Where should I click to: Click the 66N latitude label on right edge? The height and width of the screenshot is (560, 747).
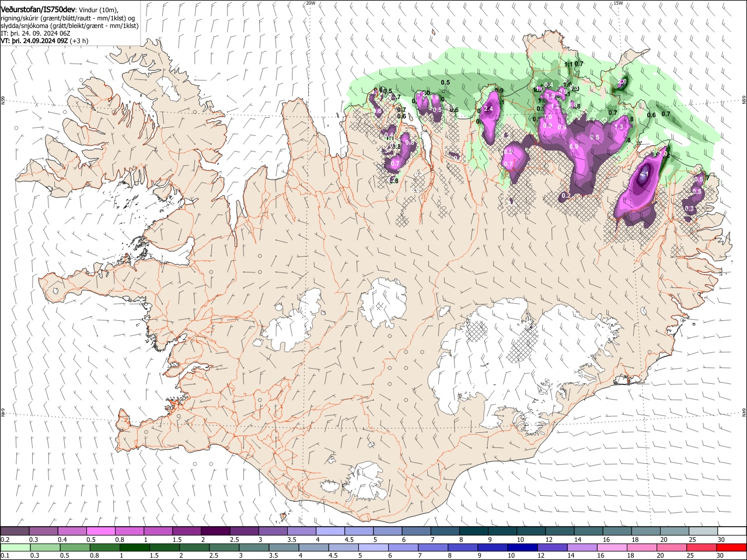click(x=743, y=100)
